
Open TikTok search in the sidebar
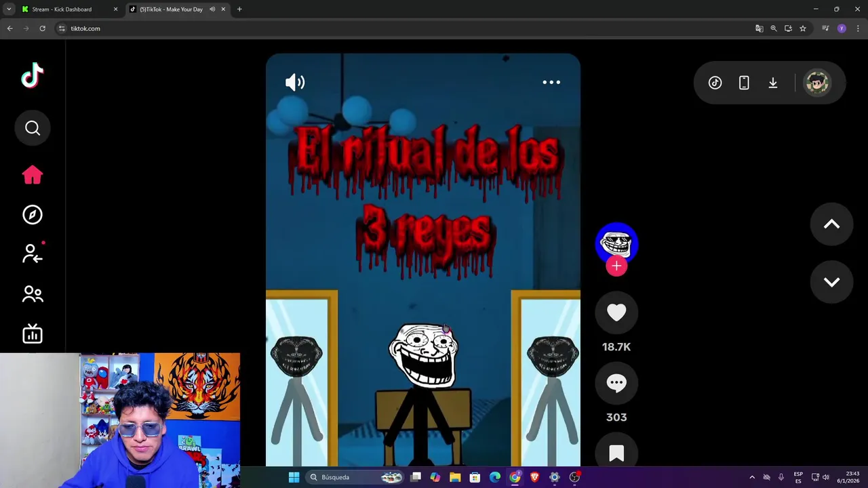[x=33, y=128]
